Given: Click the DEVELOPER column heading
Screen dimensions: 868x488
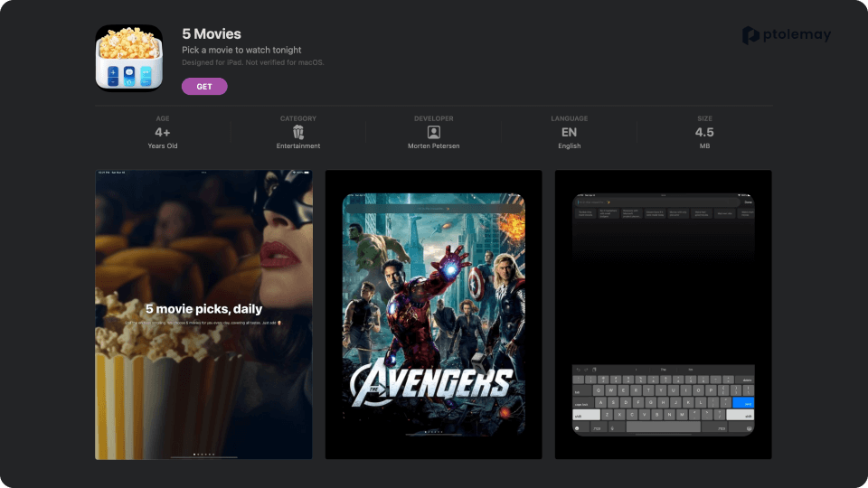Looking at the screenshot, I should pos(433,118).
